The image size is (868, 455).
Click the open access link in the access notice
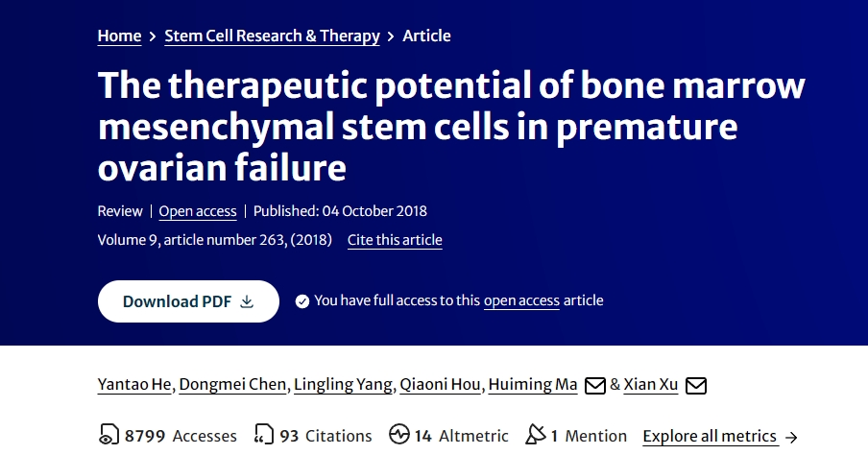pos(521,300)
